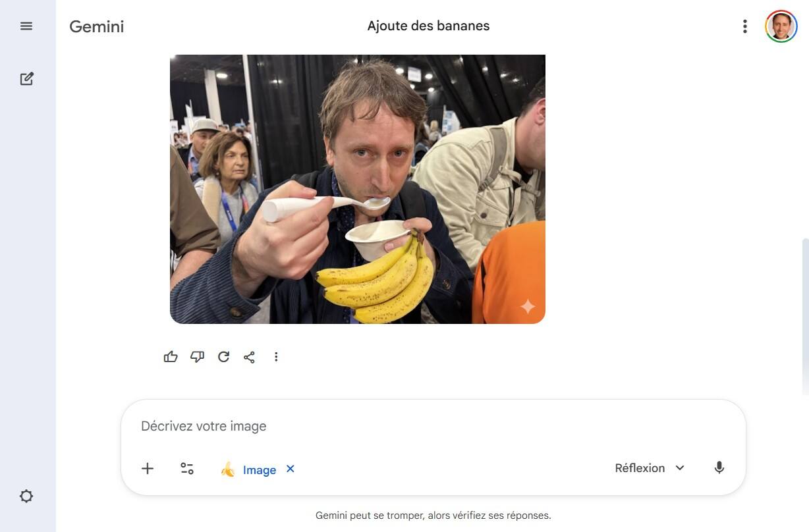The width and height of the screenshot is (809, 532).
Task: Open the conversation three-dot menu at top
Action: coord(745,26)
